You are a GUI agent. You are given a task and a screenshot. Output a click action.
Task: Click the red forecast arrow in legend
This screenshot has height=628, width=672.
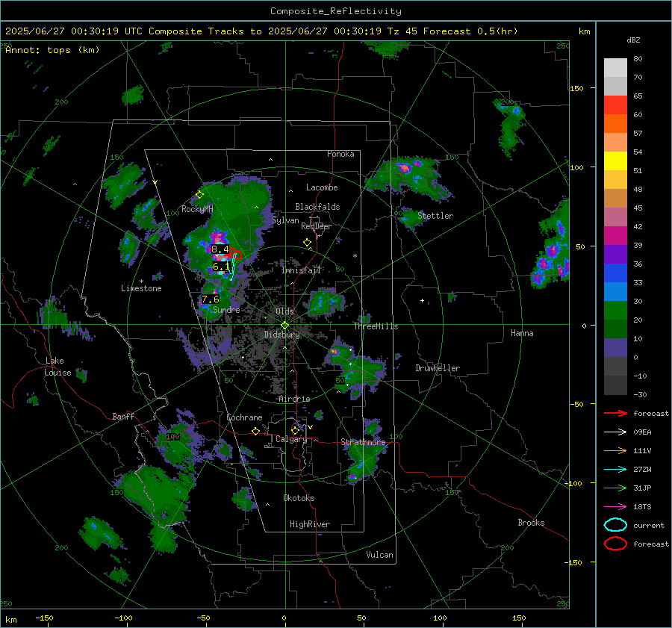615,413
